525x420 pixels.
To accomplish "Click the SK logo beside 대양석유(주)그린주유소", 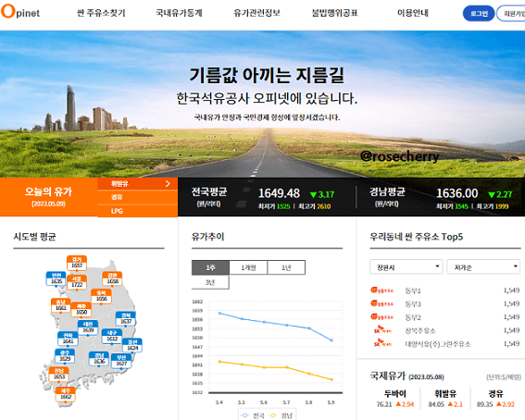I will coord(382,343).
